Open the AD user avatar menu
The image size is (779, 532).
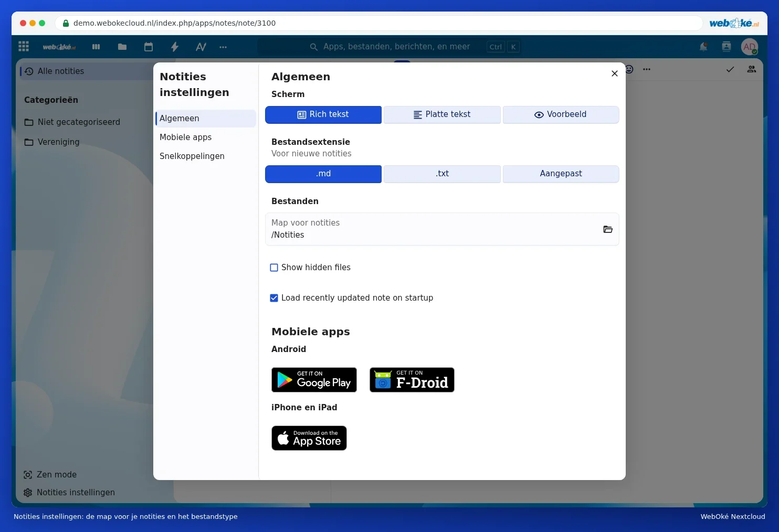[750, 47]
